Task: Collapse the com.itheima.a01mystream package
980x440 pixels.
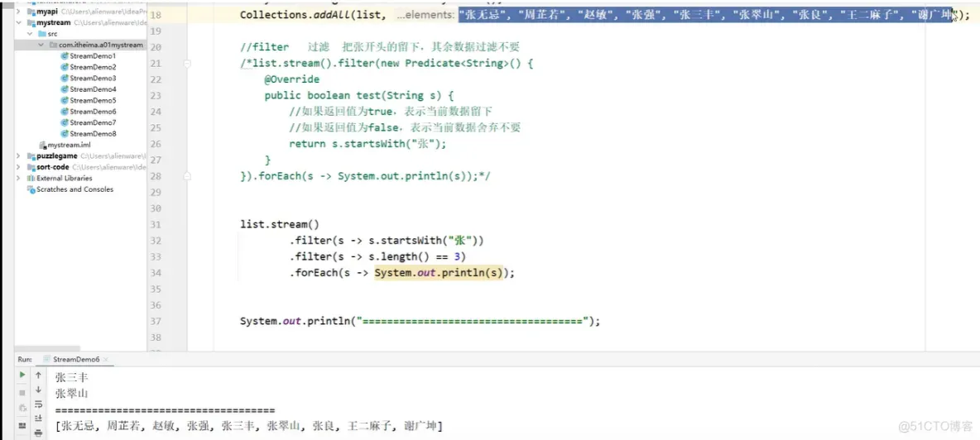Action: (x=41, y=45)
